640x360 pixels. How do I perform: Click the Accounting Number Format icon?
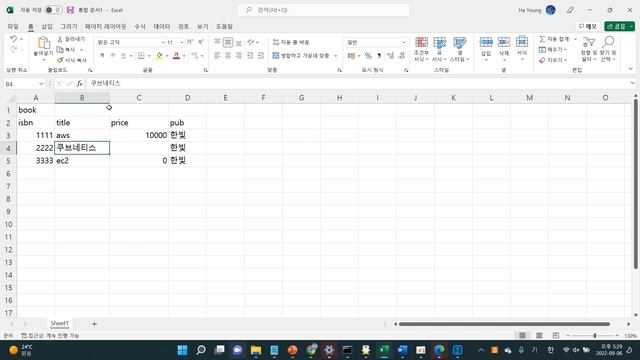351,56
